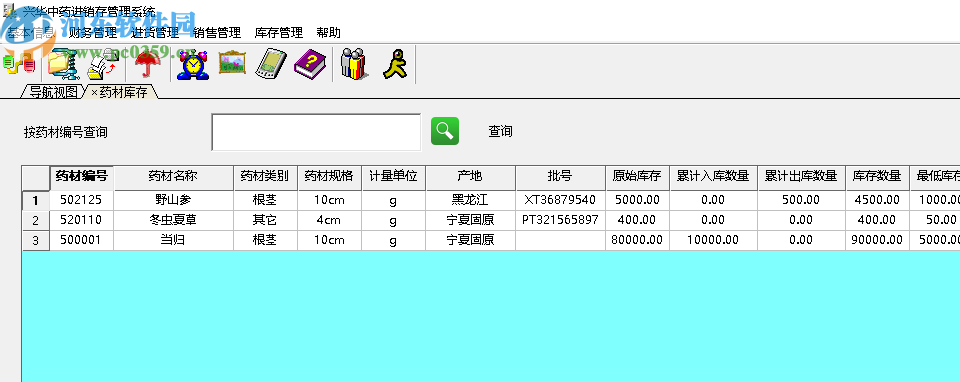Click the 药材规格 column header
This screenshot has width=960, height=382.
point(329,177)
